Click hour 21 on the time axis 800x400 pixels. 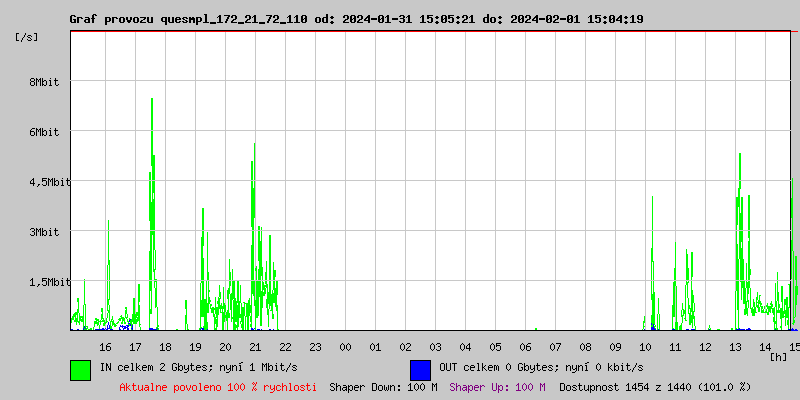(255, 346)
